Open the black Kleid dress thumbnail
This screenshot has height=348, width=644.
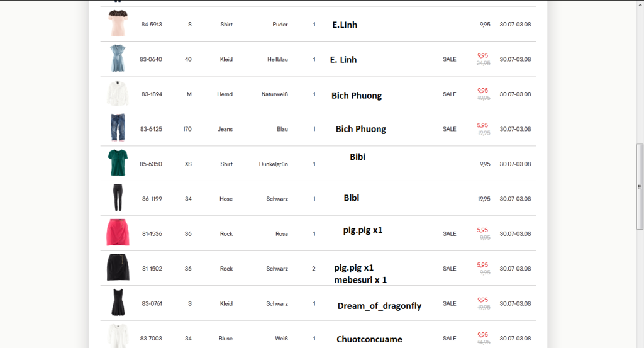pyautogui.click(x=118, y=303)
